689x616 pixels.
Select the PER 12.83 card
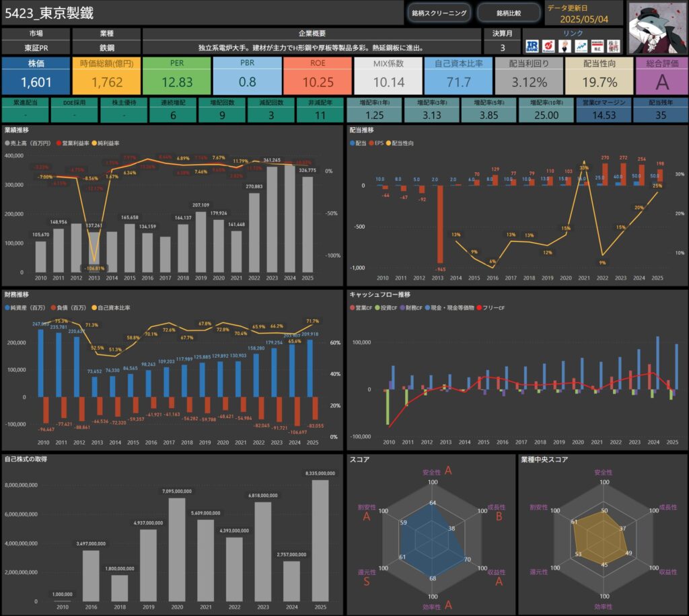[x=177, y=75]
